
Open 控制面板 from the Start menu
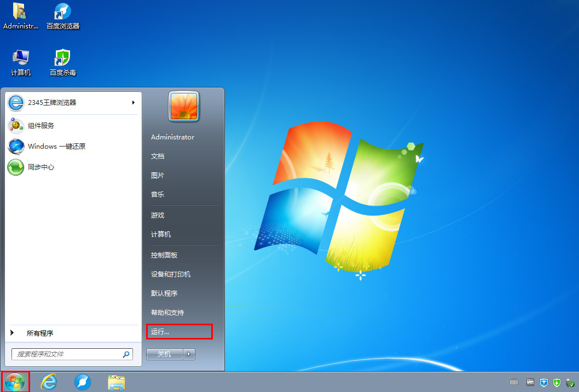point(164,255)
